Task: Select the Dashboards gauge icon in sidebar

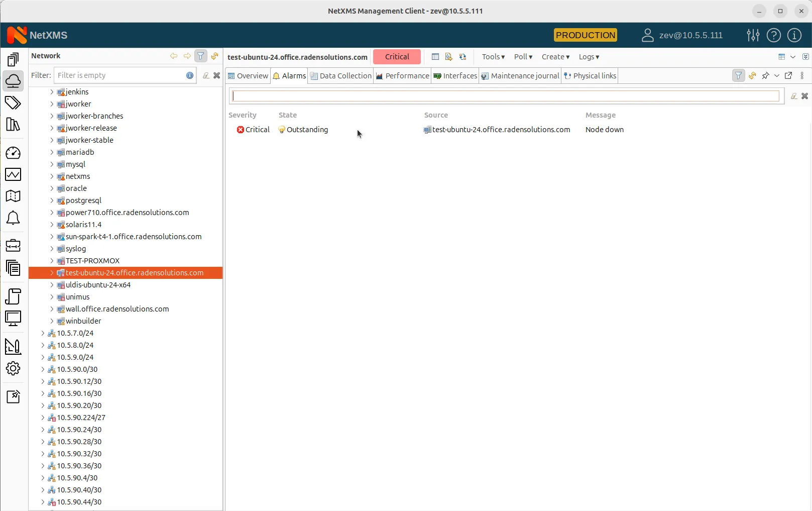Action: (x=13, y=153)
